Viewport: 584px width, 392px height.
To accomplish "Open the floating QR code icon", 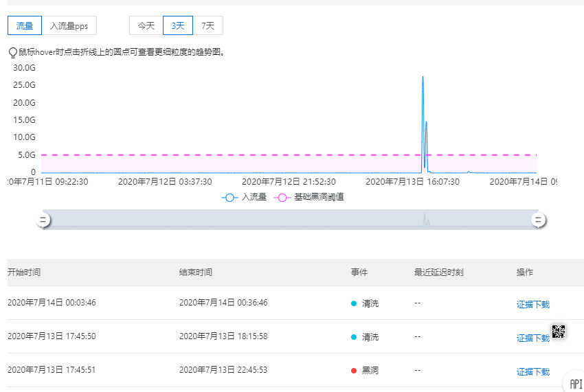I will click(x=559, y=332).
